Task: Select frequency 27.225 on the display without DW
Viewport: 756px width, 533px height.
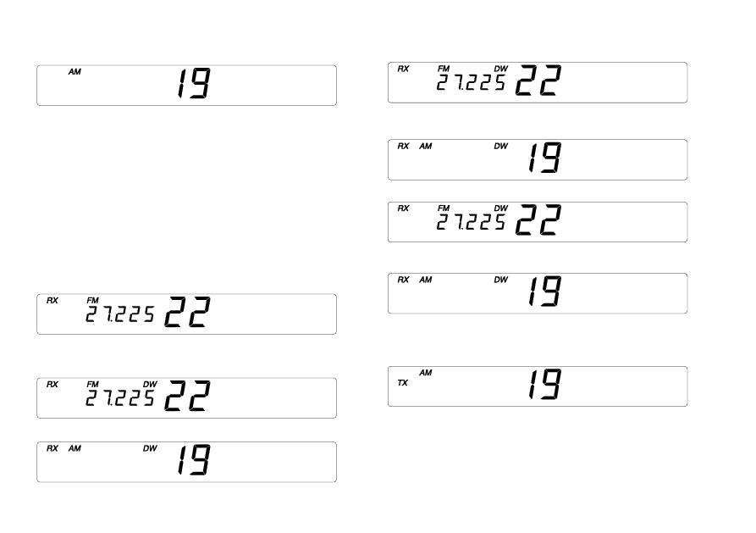Action: [x=120, y=315]
